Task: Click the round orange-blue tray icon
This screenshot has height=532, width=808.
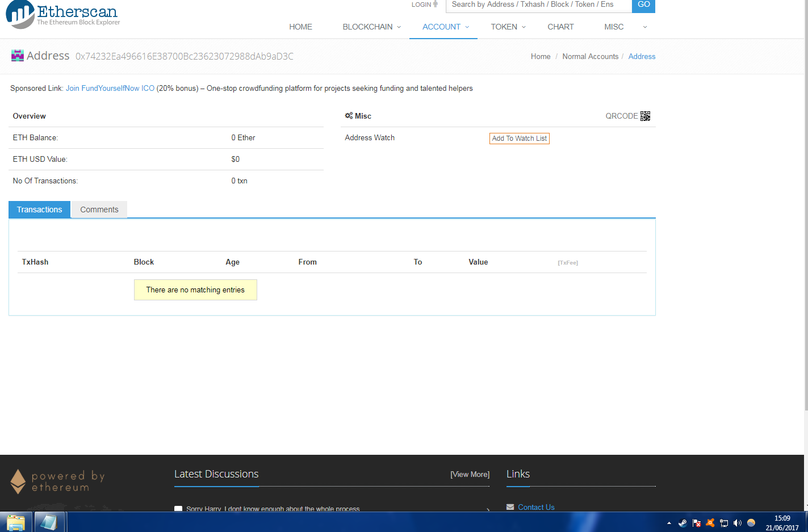Action: pos(751,523)
